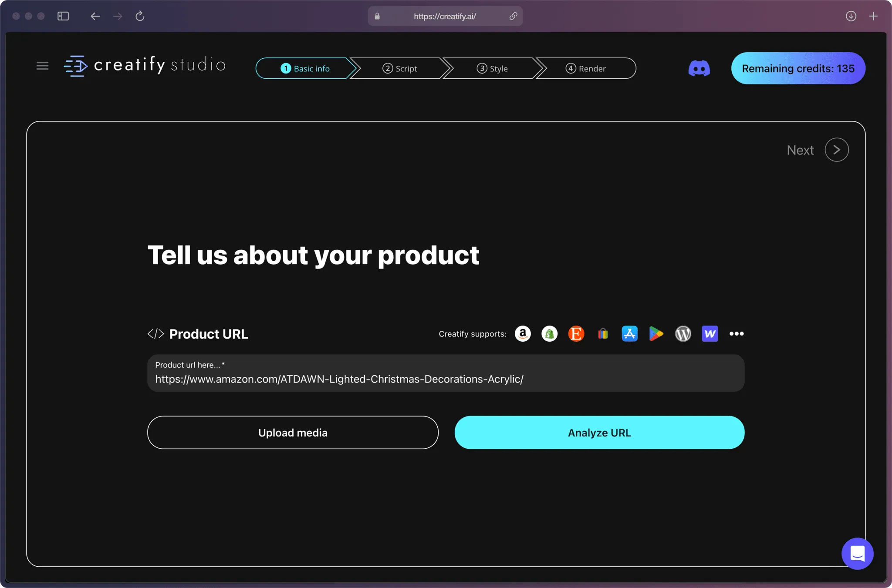Open browser downloads icon

point(851,16)
